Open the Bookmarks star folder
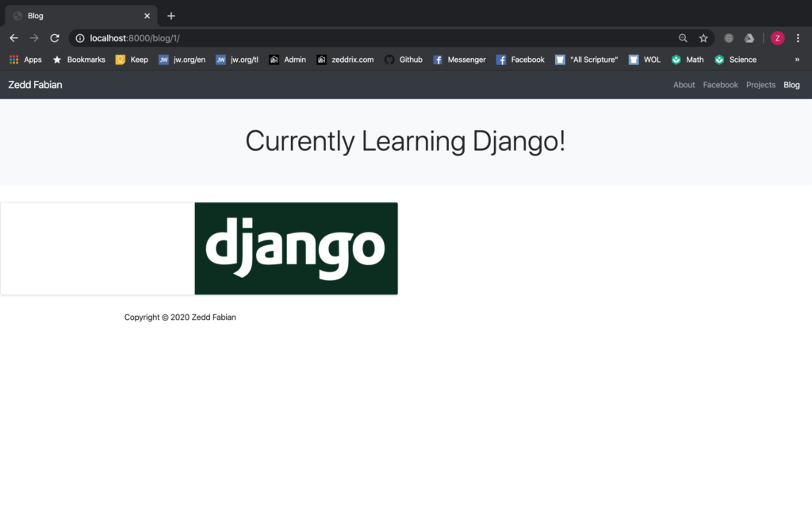 click(79, 60)
